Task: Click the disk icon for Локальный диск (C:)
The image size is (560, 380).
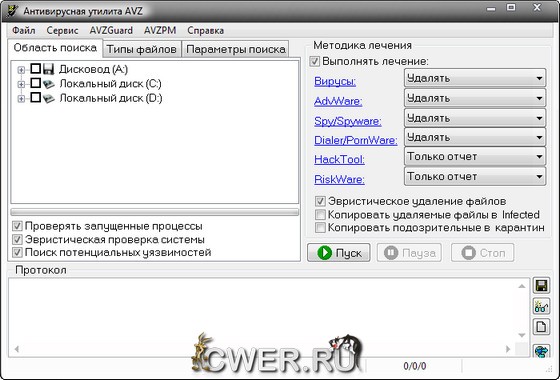Action: (x=49, y=84)
